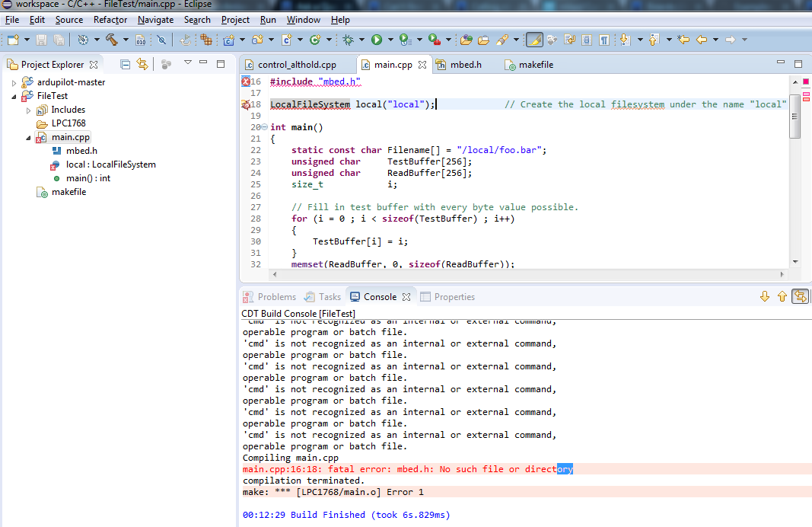Expand the Includes folder node
Screen dimensions: 812x527
click(29, 110)
